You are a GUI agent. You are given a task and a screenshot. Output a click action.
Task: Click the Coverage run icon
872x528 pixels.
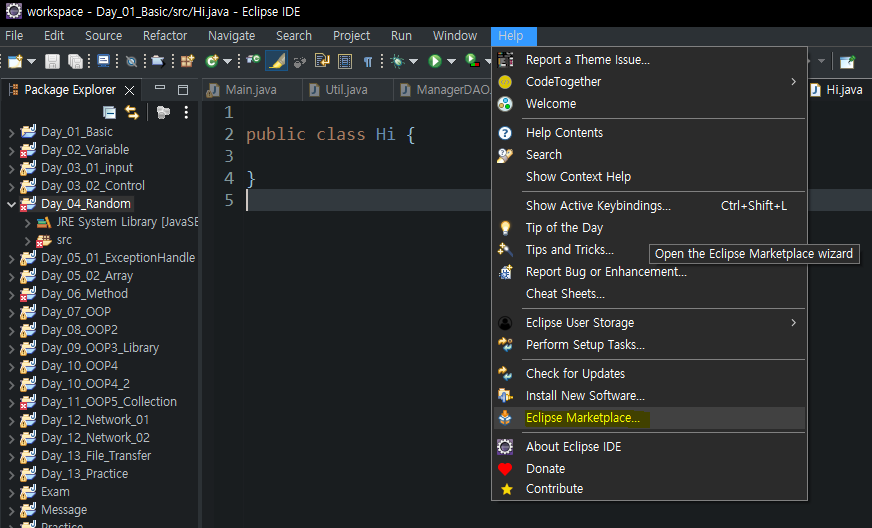(472, 61)
